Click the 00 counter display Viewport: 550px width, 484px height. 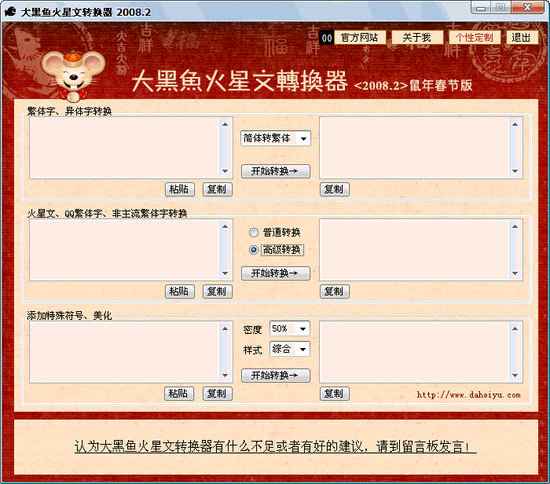pyautogui.click(x=327, y=38)
